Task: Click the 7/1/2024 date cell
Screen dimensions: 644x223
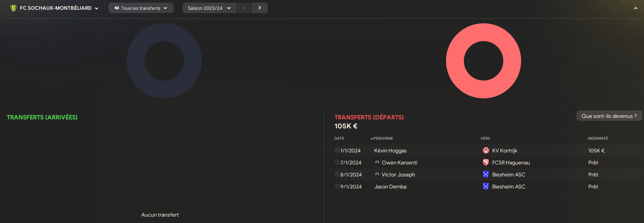Action: click(351, 163)
